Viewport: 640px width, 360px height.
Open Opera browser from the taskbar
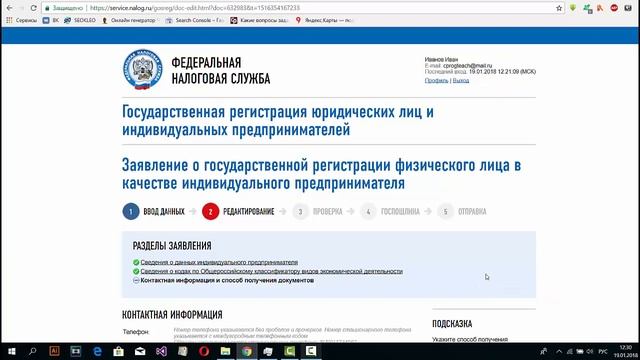pos(204,351)
